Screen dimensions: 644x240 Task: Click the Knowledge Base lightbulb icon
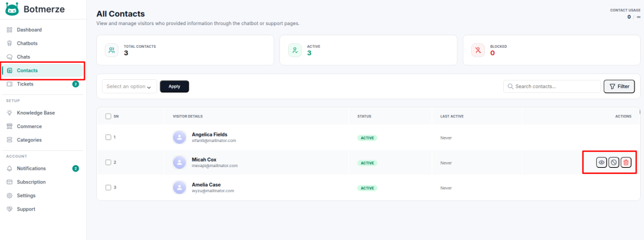[10, 113]
